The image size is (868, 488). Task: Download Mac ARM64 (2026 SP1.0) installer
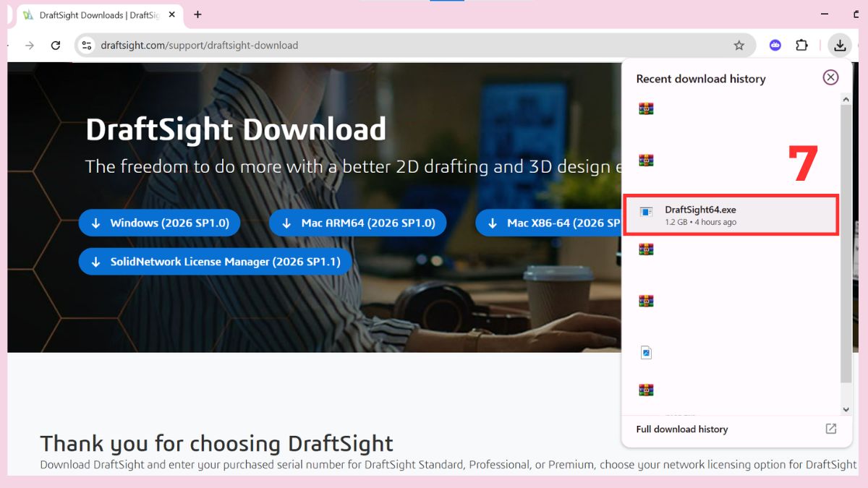[x=357, y=223]
